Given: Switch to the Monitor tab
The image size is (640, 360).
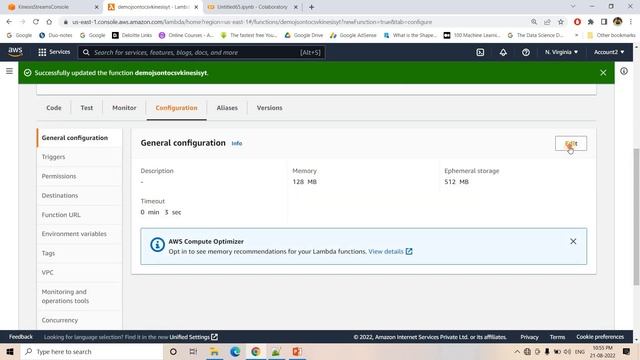Looking at the screenshot, I should [124, 108].
